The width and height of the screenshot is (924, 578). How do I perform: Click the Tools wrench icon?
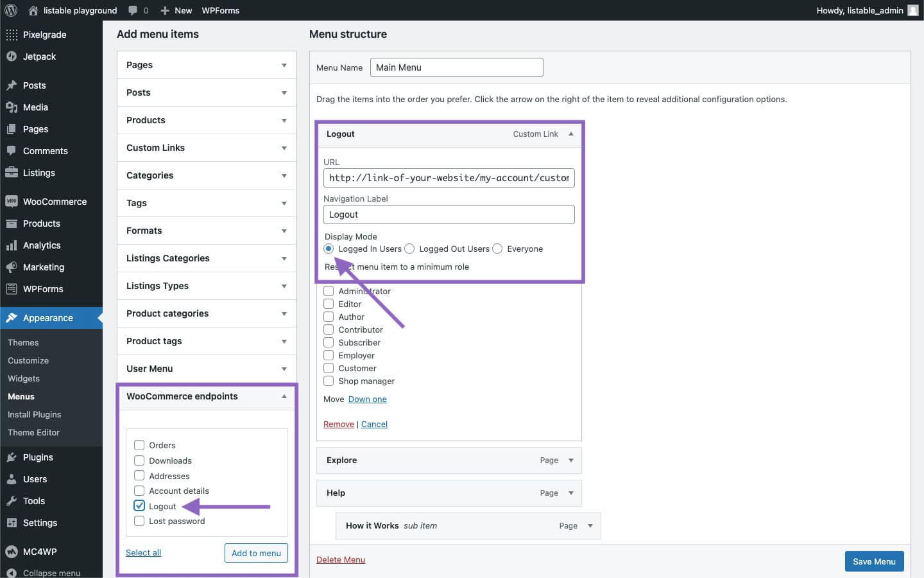coord(11,501)
